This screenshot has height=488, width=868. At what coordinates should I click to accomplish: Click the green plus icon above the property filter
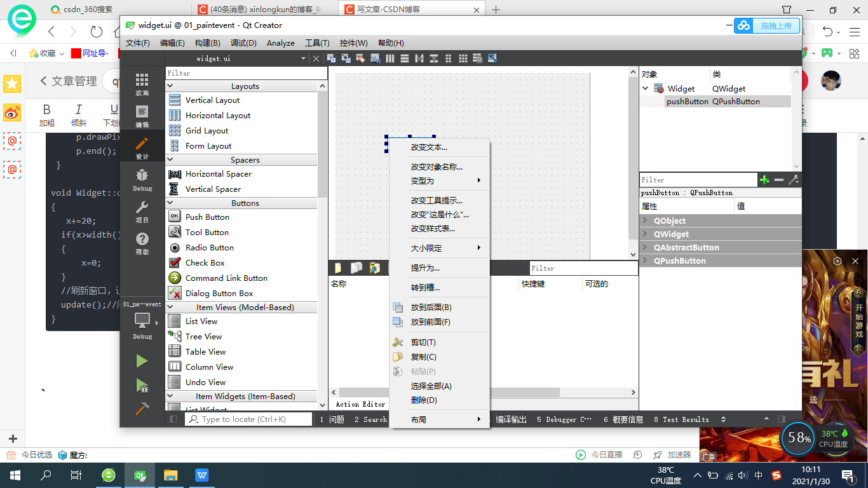tap(764, 180)
